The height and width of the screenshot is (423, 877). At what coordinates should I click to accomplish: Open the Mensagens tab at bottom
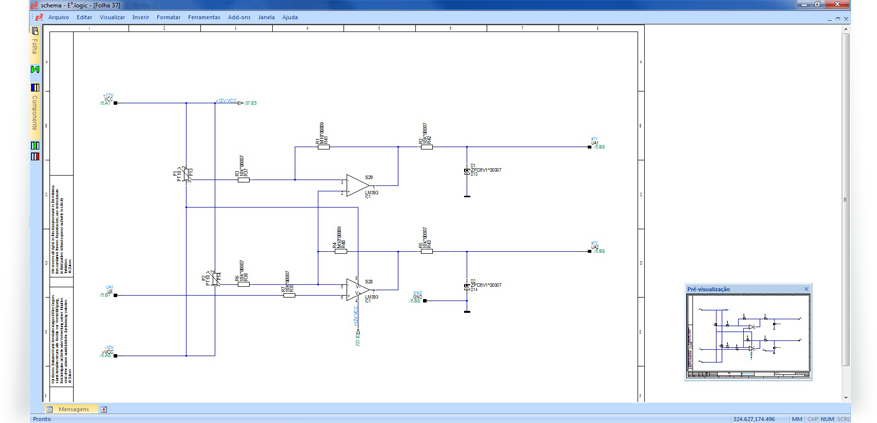(69, 409)
